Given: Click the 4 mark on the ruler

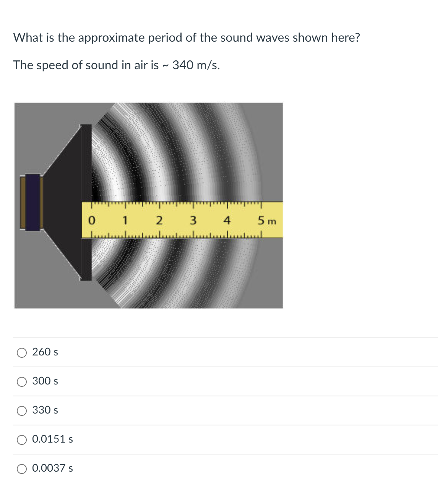Looking at the screenshot, I should pyautogui.click(x=227, y=220).
